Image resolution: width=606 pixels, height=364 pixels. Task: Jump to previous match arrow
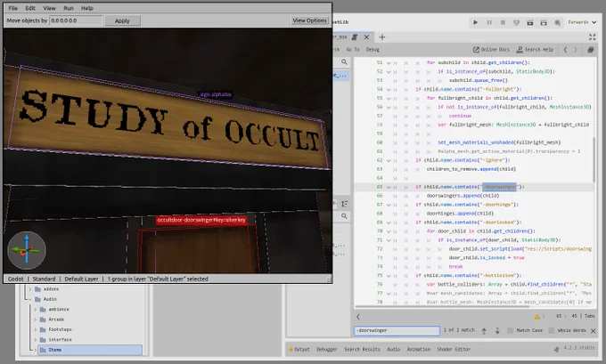tap(484, 330)
